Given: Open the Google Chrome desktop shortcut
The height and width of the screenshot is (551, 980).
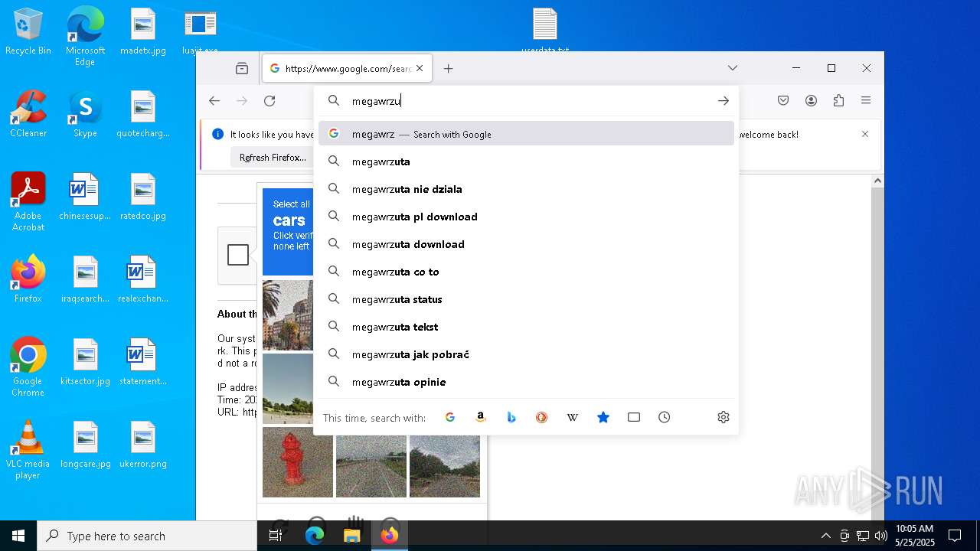Looking at the screenshot, I should click(x=28, y=367).
